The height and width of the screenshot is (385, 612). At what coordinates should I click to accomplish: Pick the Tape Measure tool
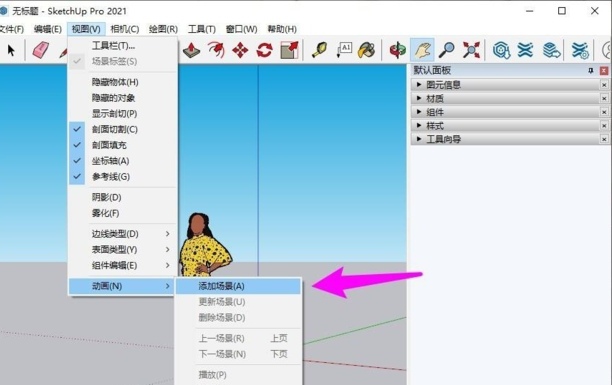point(320,50)
